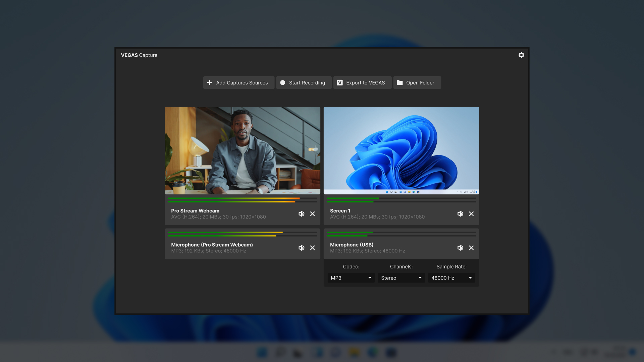Click the Start Recording button
Viewport: 644px width, 362px height.
coord(304,82)
